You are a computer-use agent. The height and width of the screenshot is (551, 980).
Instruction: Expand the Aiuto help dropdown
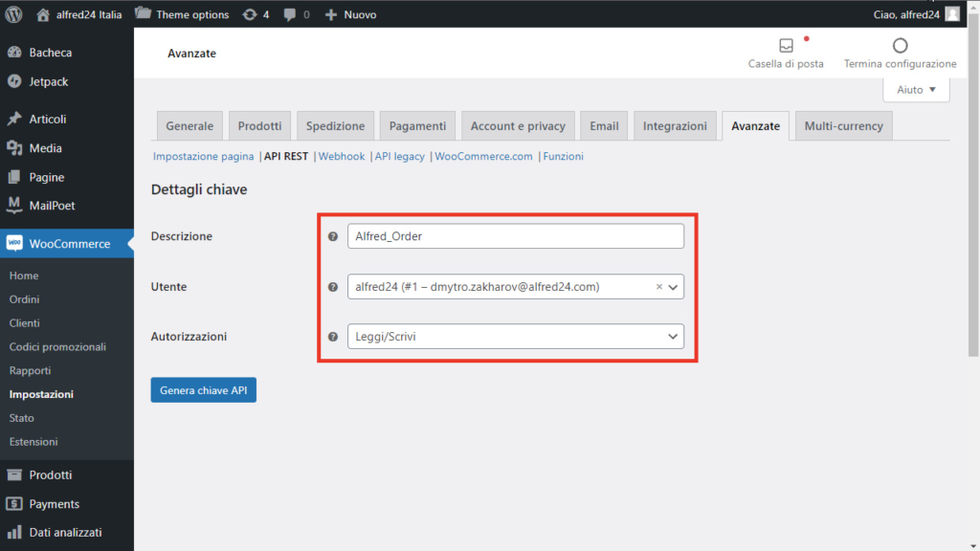(916, 90)
